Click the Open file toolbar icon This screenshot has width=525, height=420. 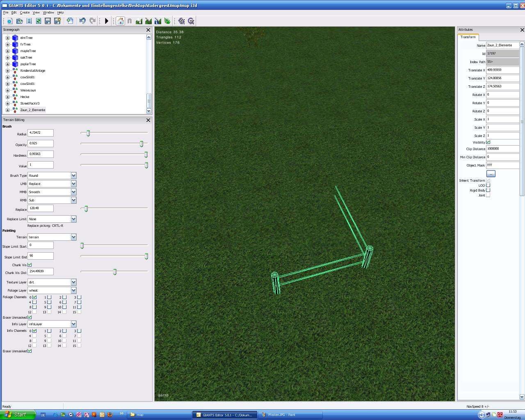19,21
